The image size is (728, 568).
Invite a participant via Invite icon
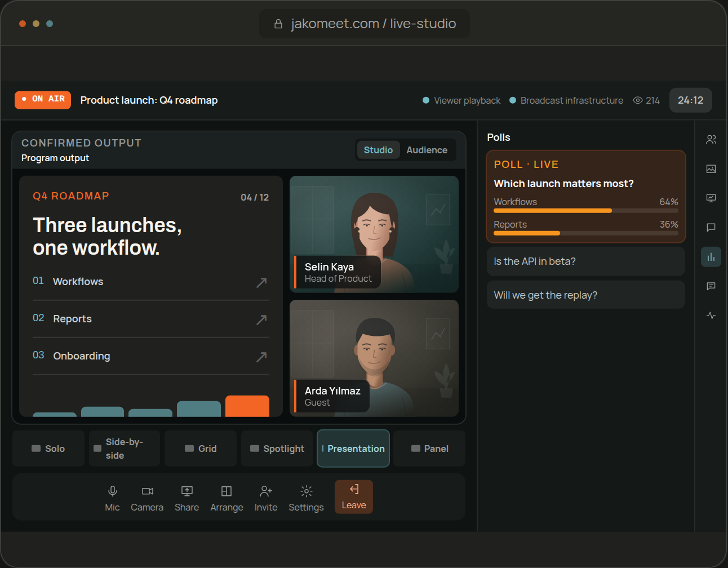266,498
